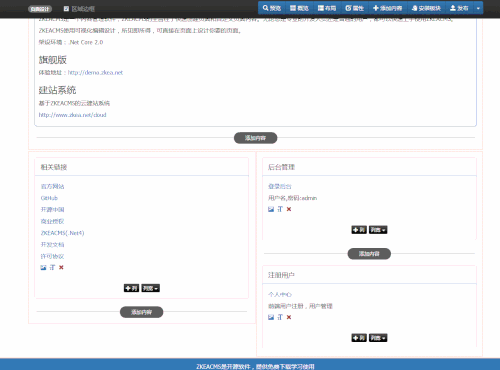Click the image icon in 注册用户 widget
This screenshot has height=370, width=500.
coord(271,317)
